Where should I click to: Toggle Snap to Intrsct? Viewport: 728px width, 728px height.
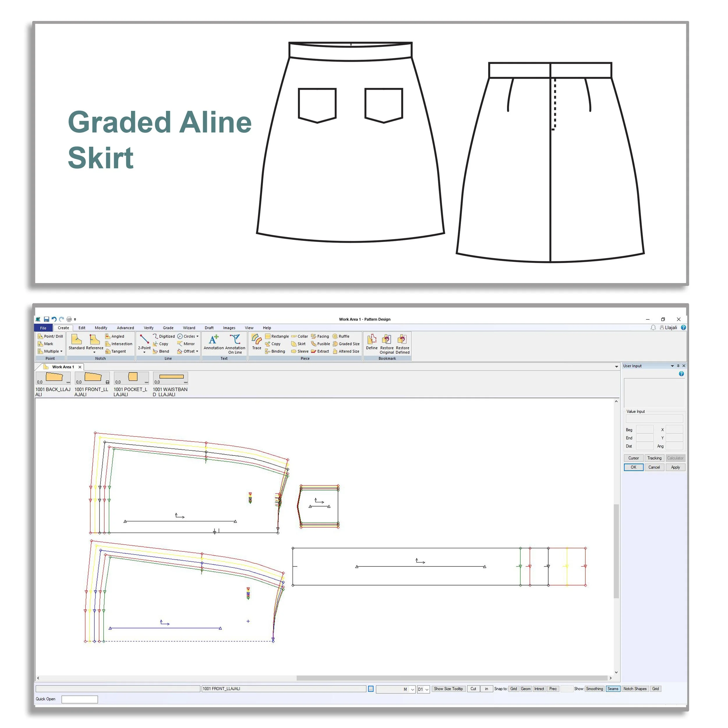[539, 689]
